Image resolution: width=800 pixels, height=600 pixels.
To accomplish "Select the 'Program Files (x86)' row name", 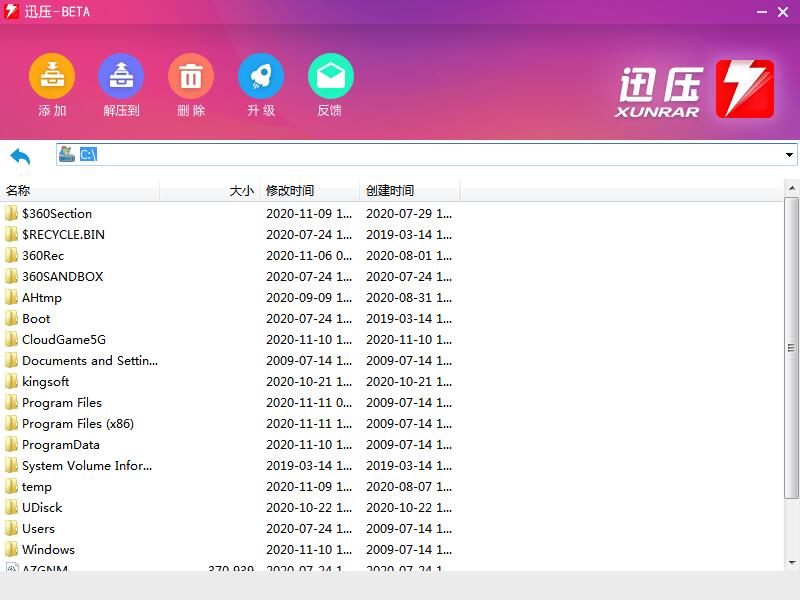I will click(x=78, y=423).
